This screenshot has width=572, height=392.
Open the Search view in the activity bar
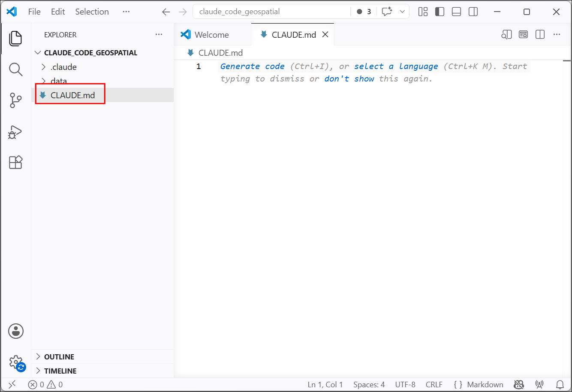(x=15, y=69)
